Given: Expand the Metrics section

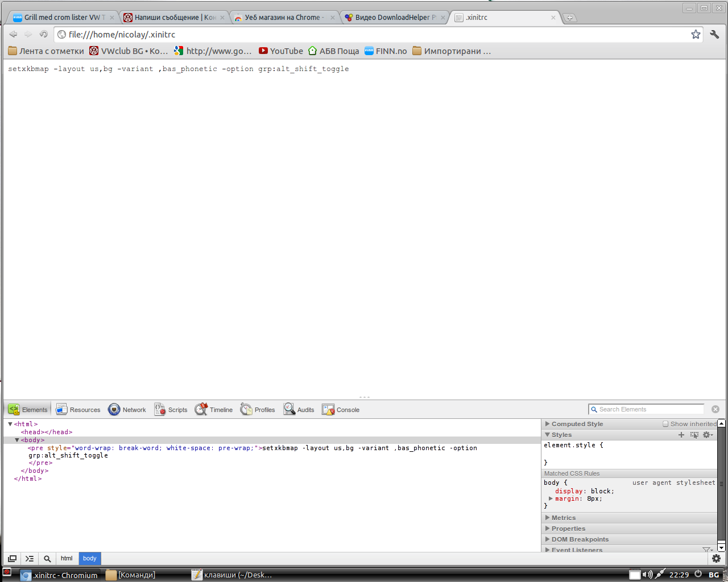Looking at the screenshot, I should click(x=563, y=518).
